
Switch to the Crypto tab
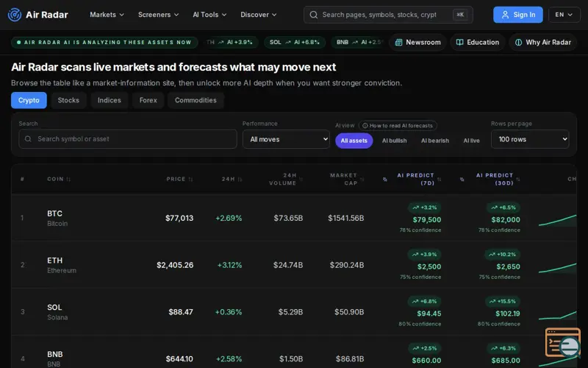tap(29, 100)
